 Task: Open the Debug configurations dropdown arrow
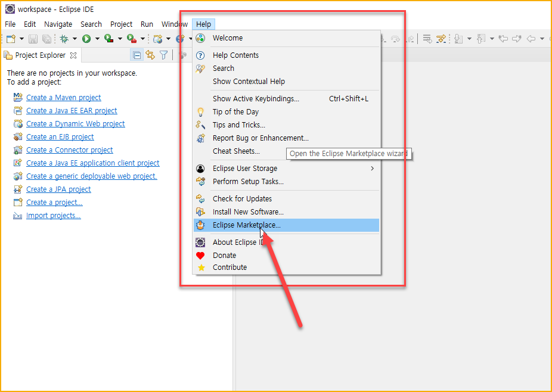(x=75, y=39)
